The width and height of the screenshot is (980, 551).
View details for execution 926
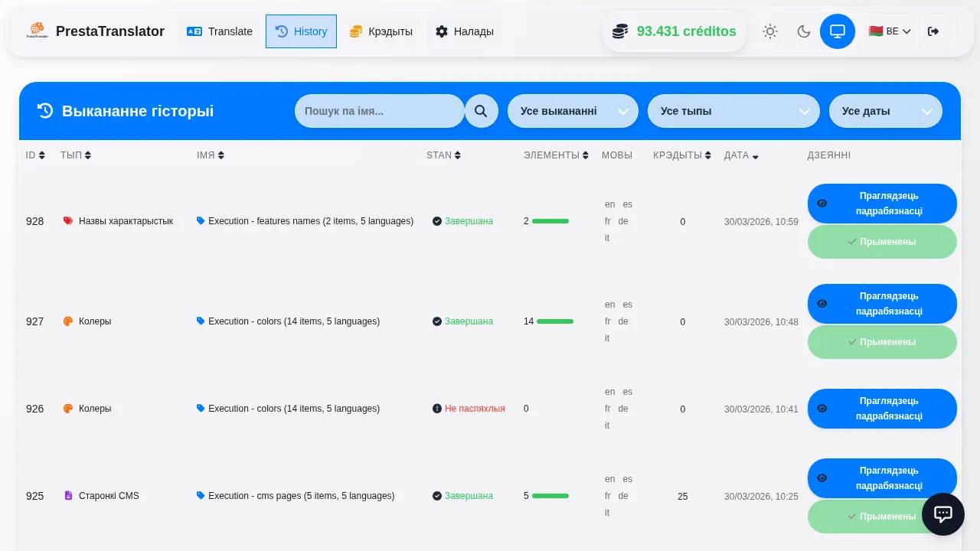pyautogui.click(x=882, y=409)
